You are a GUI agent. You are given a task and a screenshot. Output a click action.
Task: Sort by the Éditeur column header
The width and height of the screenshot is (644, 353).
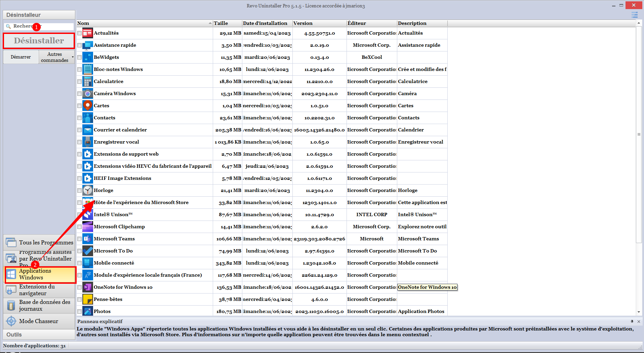click(372, 23)
